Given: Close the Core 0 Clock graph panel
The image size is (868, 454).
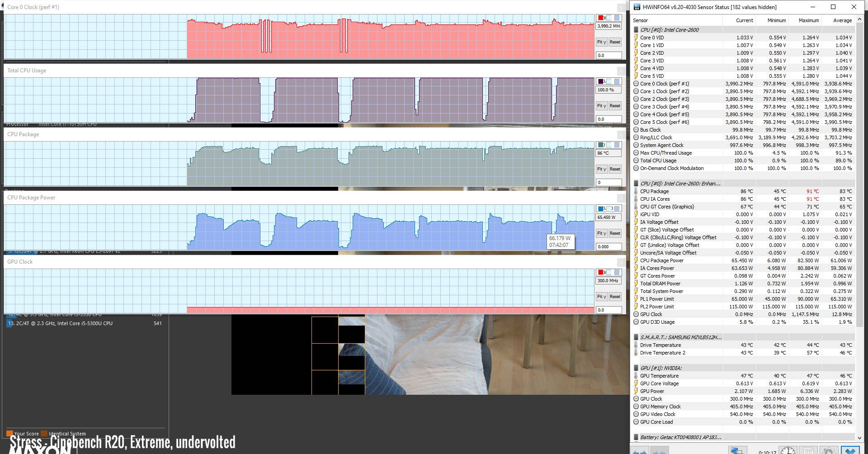Looking at the screenshot, I should pyautogui.click(x=621, y=7).
